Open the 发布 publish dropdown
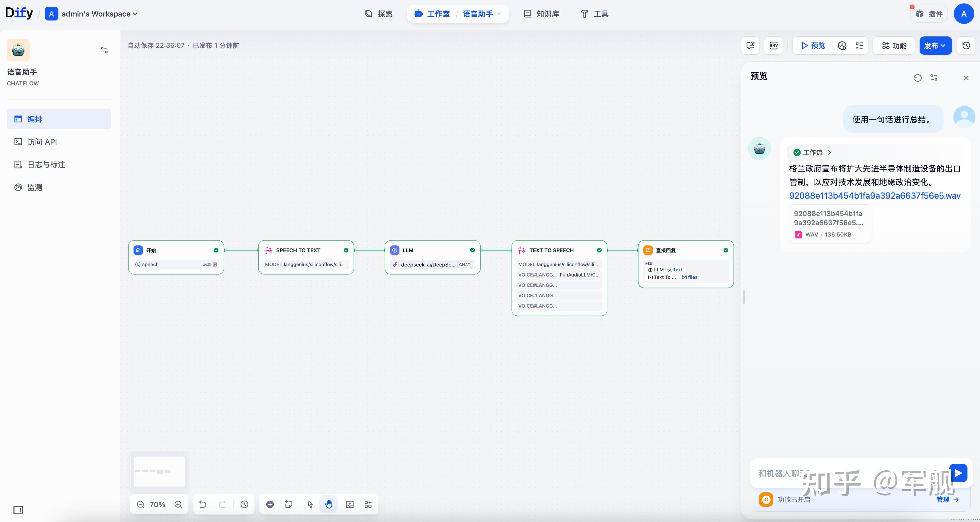Screen dimensions: 980x522 tap(935, 46)
